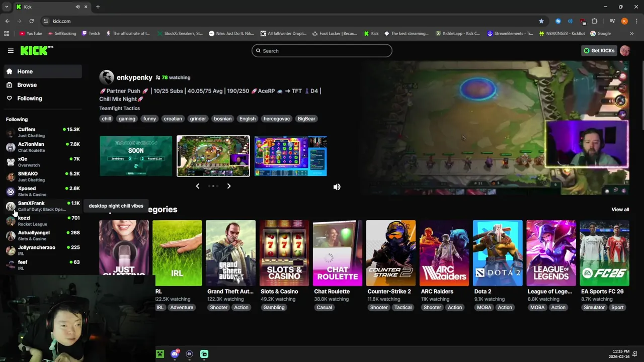Select the hercegovac tag
This screenshot has height=362, width=644.
[276, 119]
